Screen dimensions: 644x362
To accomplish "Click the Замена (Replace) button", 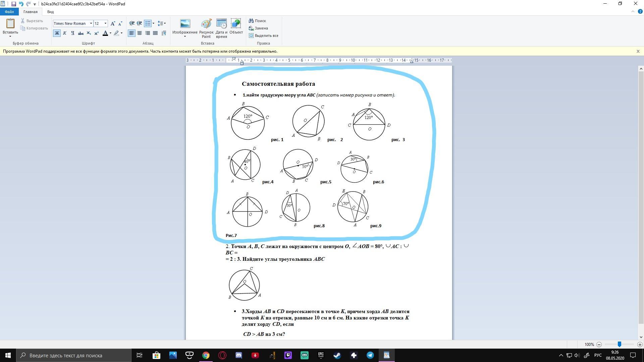I will (x=258, y=28).
